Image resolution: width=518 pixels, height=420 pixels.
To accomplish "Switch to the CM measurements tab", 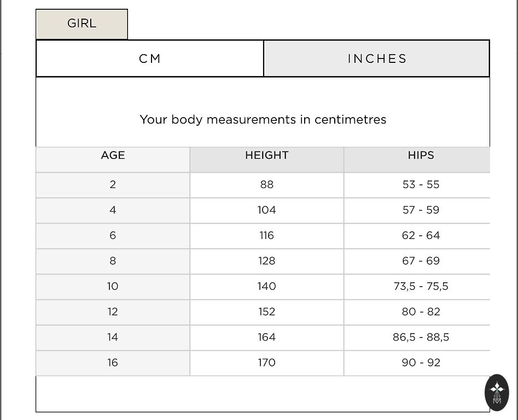I will tap(150, 59).
